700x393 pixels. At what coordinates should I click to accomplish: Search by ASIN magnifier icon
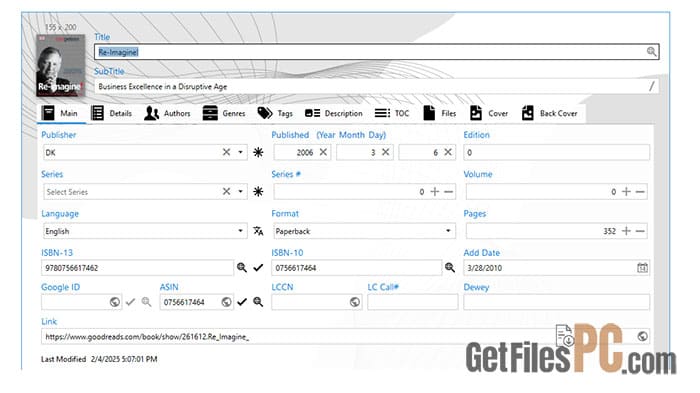[258, 302]
